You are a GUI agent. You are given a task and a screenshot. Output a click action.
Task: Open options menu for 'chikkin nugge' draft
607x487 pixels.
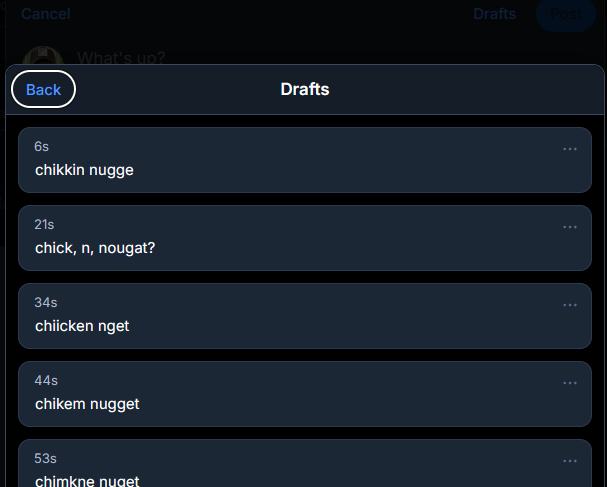click(x=569, y=149)
